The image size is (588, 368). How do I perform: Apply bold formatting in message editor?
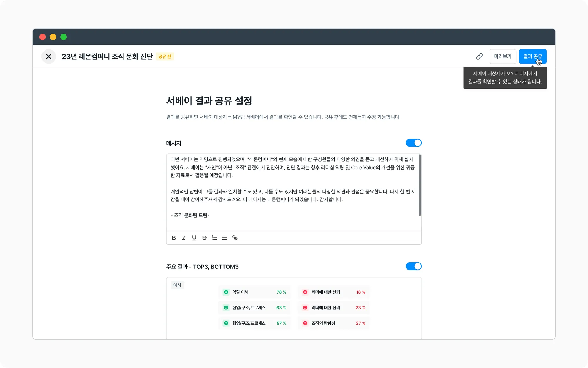174,238
